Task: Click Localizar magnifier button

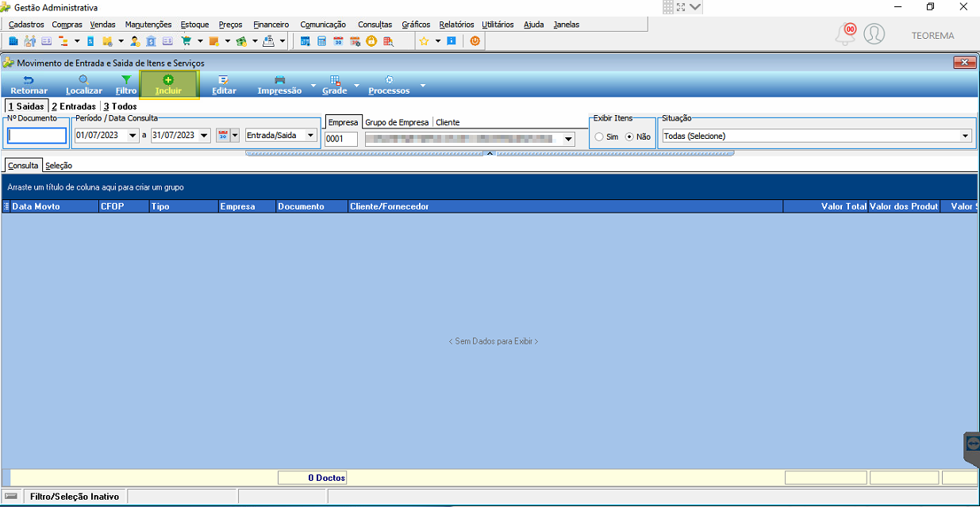Action: (x=83, y=85)
